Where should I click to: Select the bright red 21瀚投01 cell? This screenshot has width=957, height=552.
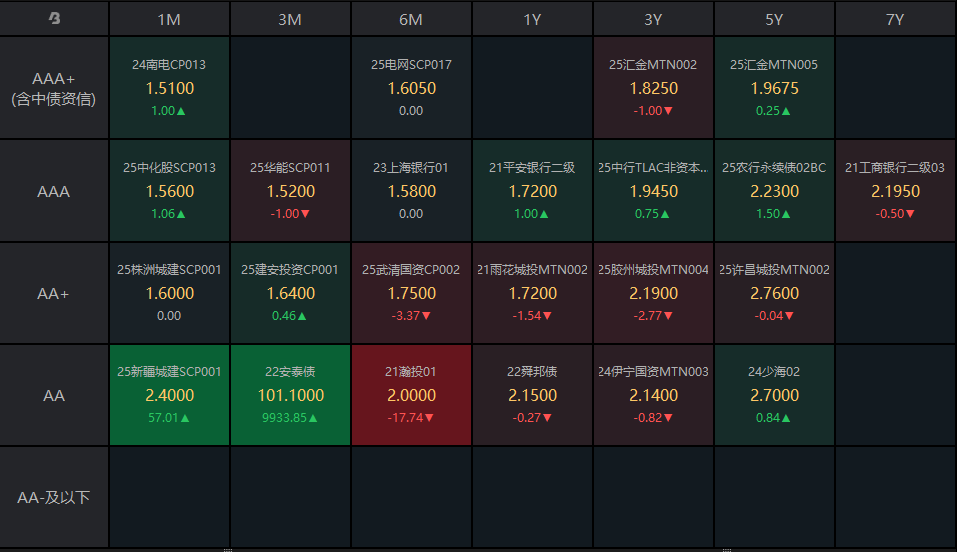click(411, 395)
